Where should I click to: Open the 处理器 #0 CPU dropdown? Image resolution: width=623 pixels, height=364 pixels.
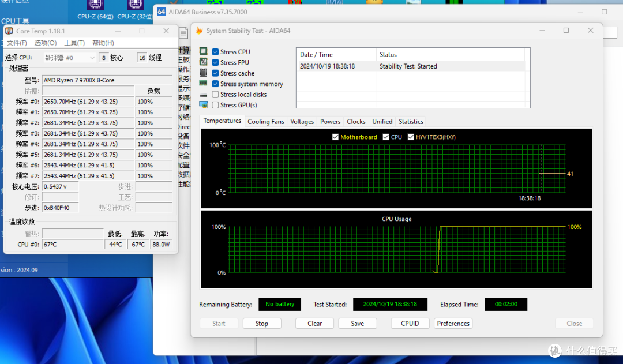pos(69,58)
